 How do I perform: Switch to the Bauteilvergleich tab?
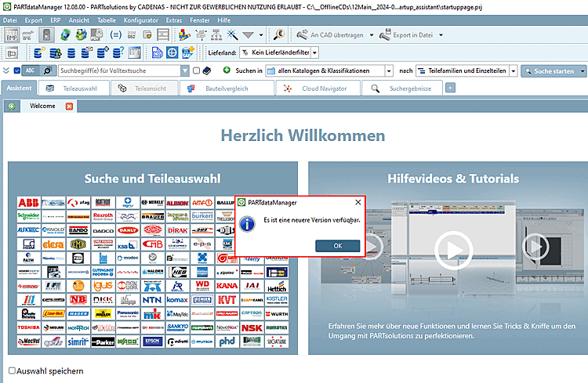(227, 89)
